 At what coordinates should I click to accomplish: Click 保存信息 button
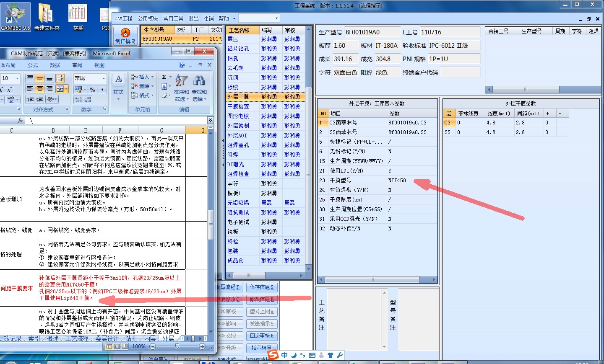pos(262,287)
